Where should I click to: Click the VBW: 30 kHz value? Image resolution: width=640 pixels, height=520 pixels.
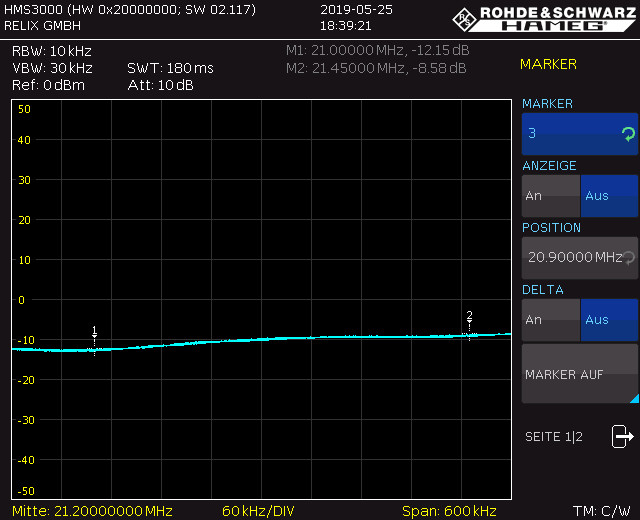pos(52,68)
